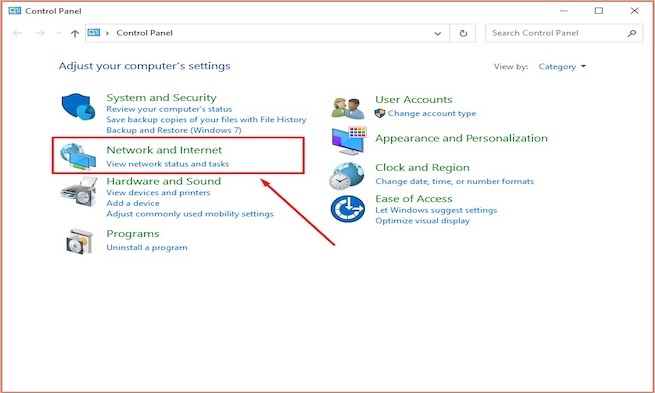Viewport: 655px width, 393px height.
Task: Click Let Windows suggest settings
Action: (x=436, y=210)
